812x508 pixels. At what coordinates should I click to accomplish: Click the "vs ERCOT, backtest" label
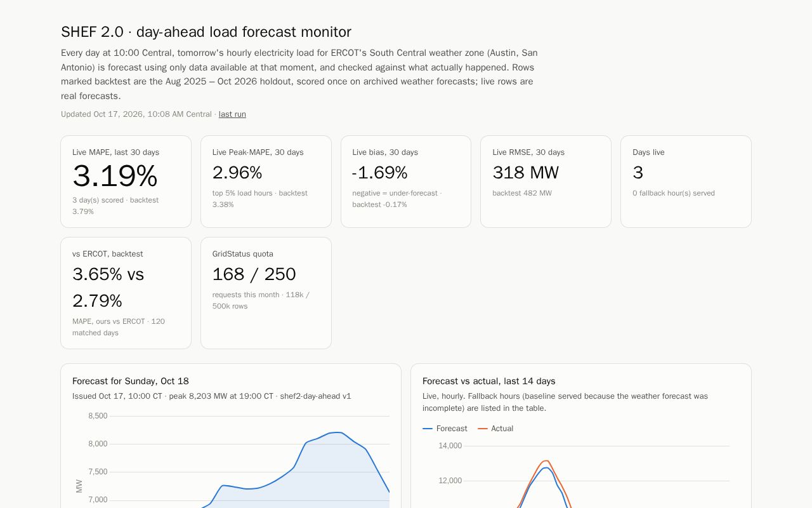point(107,254)
